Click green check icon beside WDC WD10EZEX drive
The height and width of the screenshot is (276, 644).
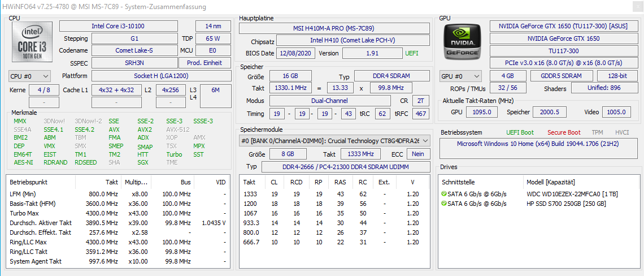(443, 194)
